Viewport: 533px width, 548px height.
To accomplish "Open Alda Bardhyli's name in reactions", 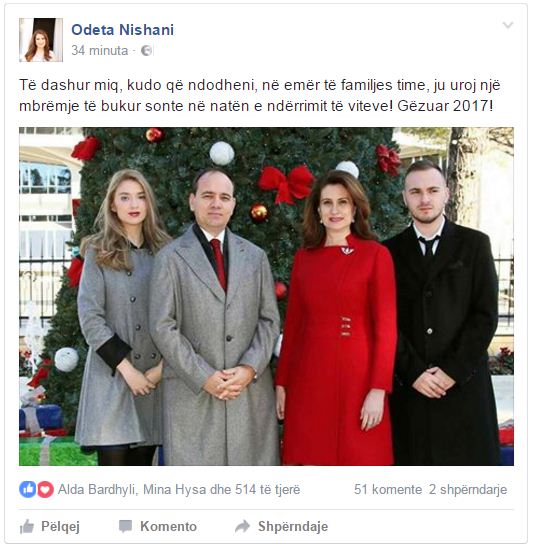I will point(96,490).
